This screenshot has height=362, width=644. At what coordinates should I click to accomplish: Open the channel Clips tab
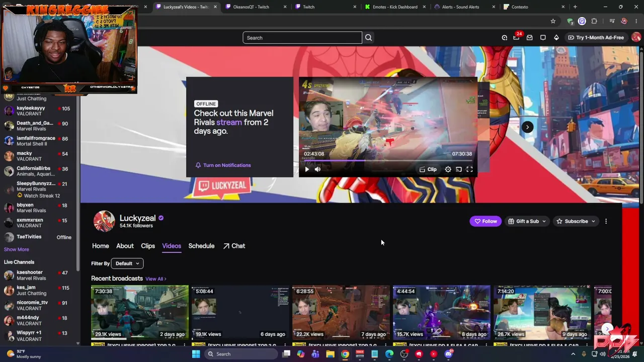(148, 246)
